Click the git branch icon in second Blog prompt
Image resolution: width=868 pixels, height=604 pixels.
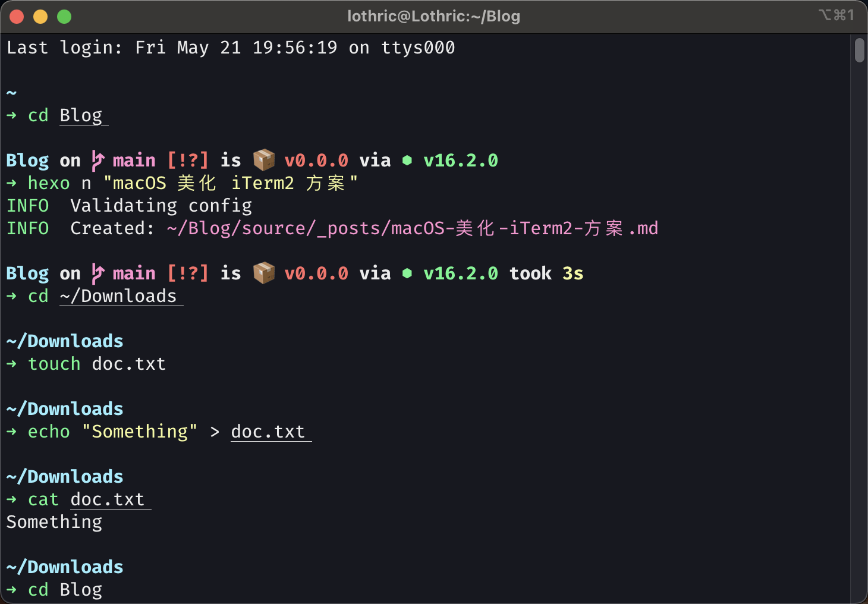tap(98, 273)
